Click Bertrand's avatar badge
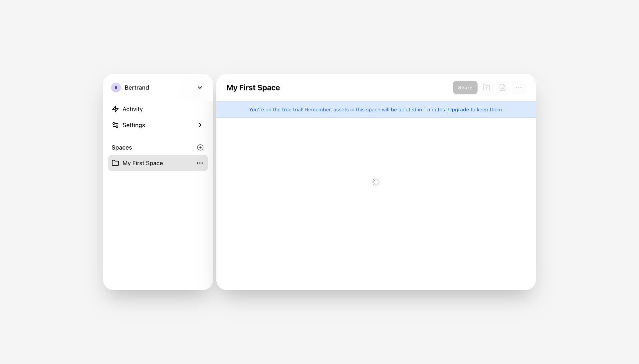The image size is (639, 364). click(116, 87)
